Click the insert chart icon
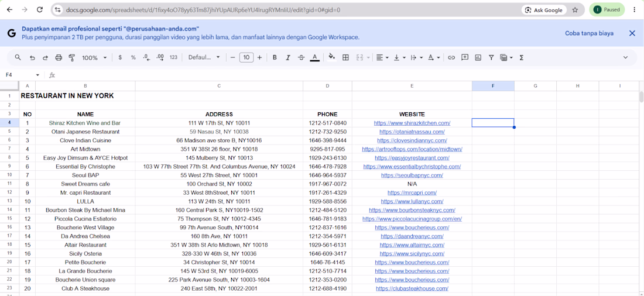This screenshot has height=296, width=644. [478, 57]
